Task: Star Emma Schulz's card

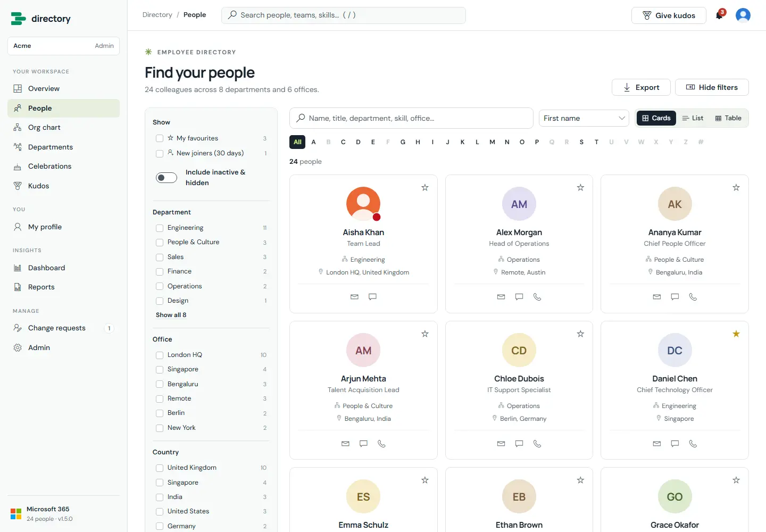Action: [x=425, y=480]
